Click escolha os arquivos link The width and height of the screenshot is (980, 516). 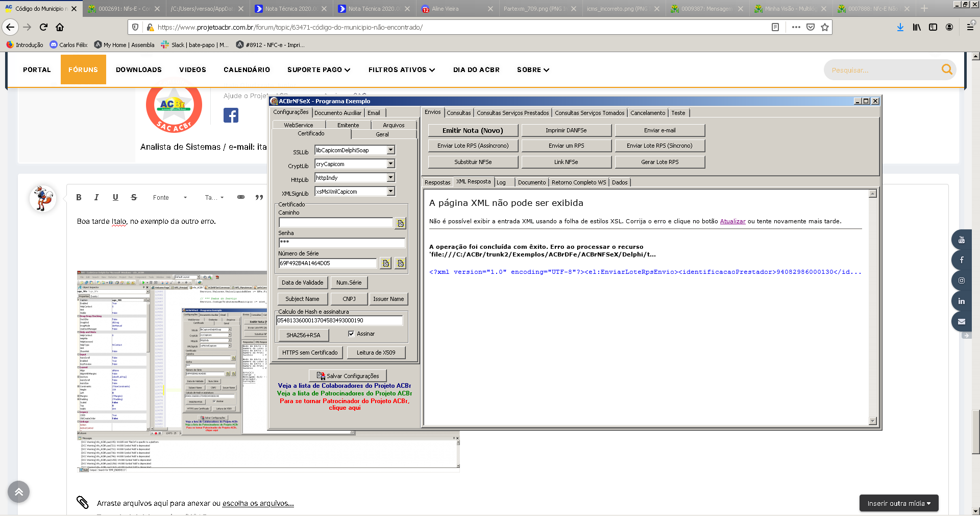click(x=258, y=503)
